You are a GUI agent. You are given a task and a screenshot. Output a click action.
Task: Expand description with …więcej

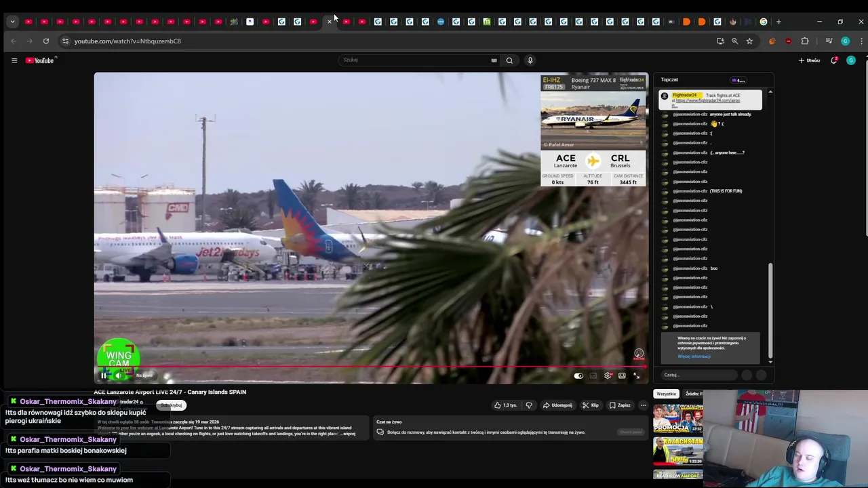coord(349,434)
